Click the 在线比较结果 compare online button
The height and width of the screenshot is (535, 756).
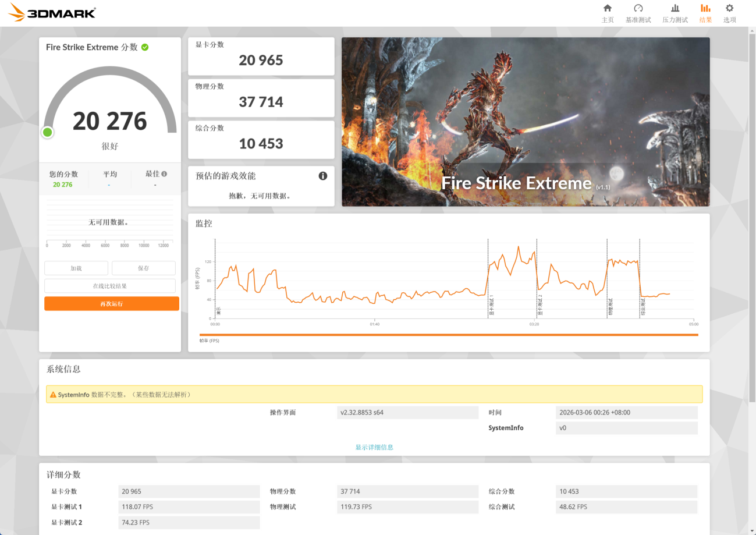(111, 286)
